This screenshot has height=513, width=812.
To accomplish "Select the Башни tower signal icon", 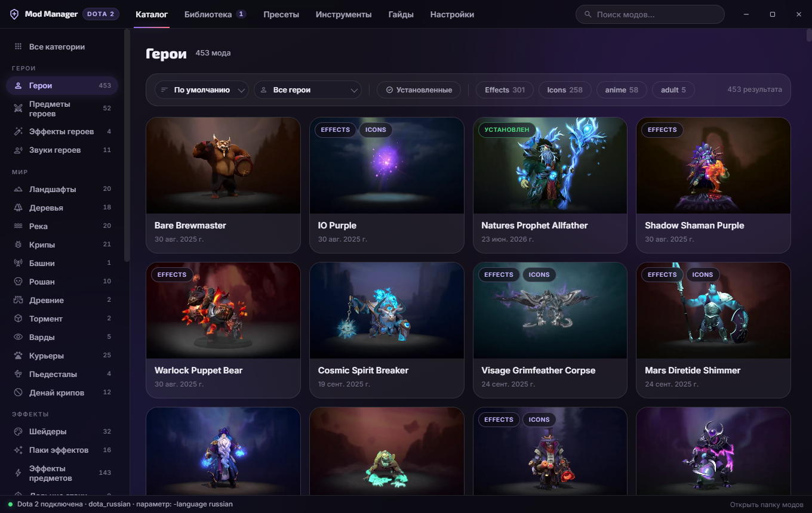I will click(x=18, y=264).
